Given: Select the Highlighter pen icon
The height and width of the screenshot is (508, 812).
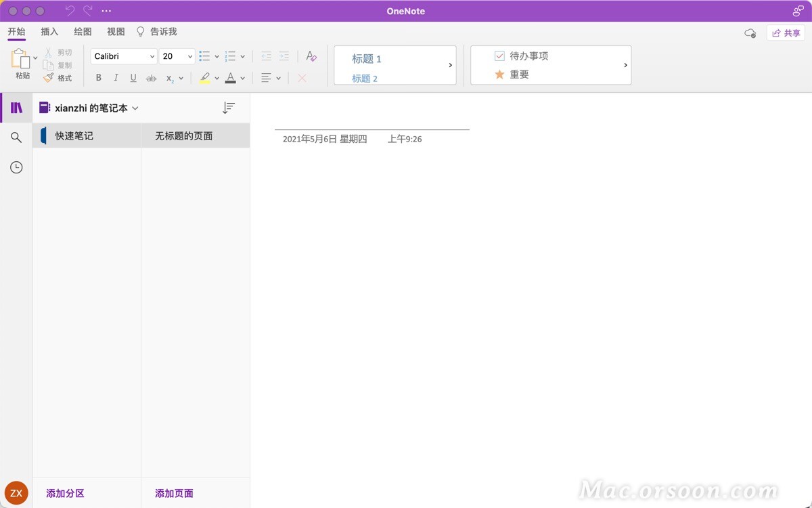Looking at the screenshot, I should [x=204, y=77].
